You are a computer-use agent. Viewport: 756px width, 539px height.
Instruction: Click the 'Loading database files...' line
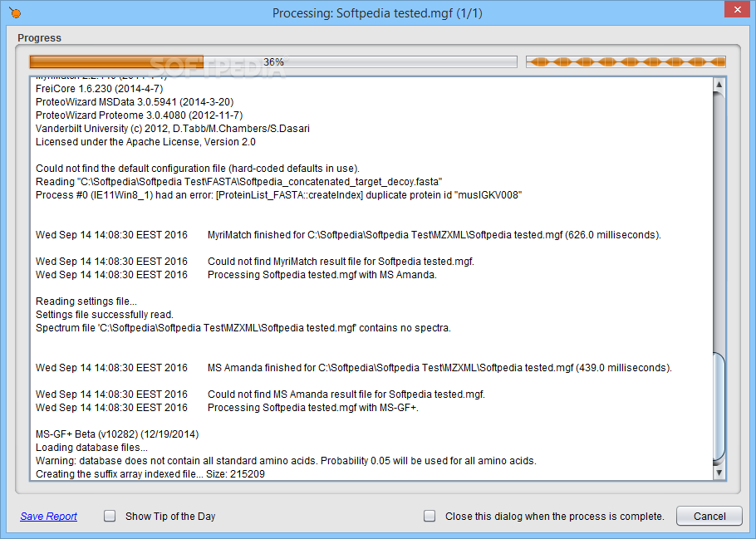coord(91,448)
